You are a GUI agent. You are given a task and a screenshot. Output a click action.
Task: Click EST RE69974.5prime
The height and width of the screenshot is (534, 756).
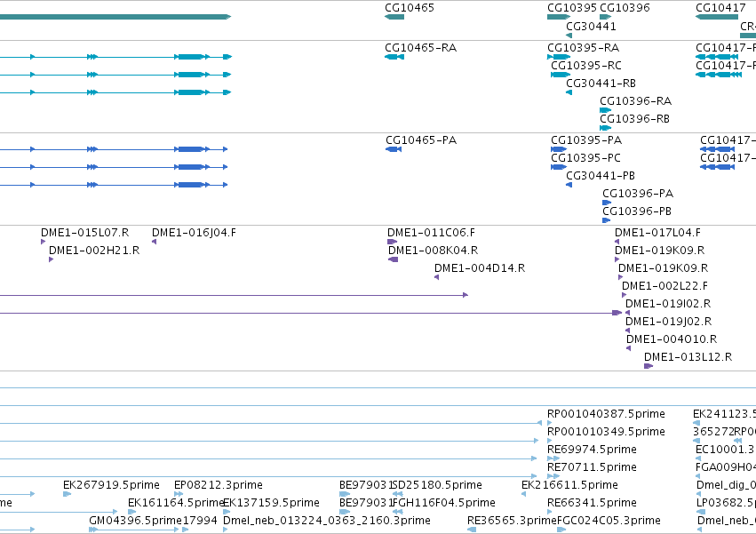(592, 450)
